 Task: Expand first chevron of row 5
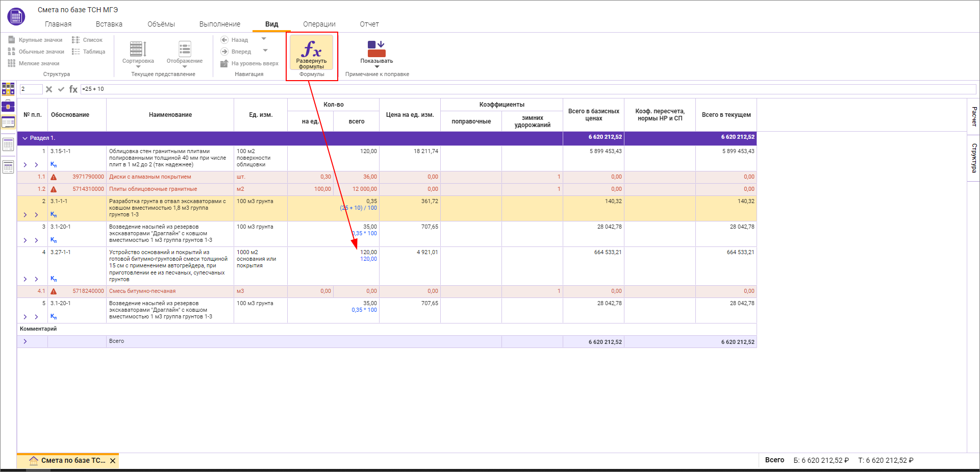(25, 317)
